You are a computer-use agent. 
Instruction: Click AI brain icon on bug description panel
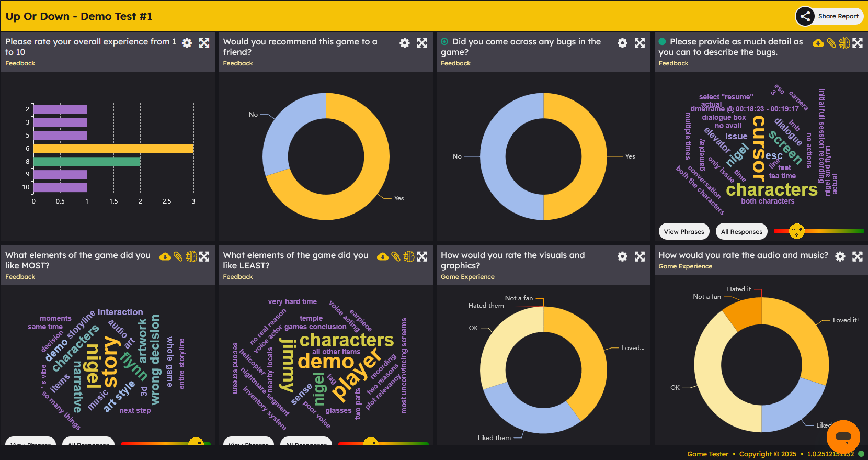(x=844, y=43)
